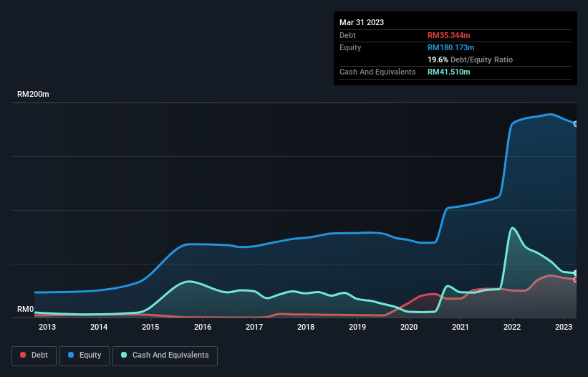Screen dimensions: 588x377
Task: Click the 2019 x-axis label
Action: point(357,327)
